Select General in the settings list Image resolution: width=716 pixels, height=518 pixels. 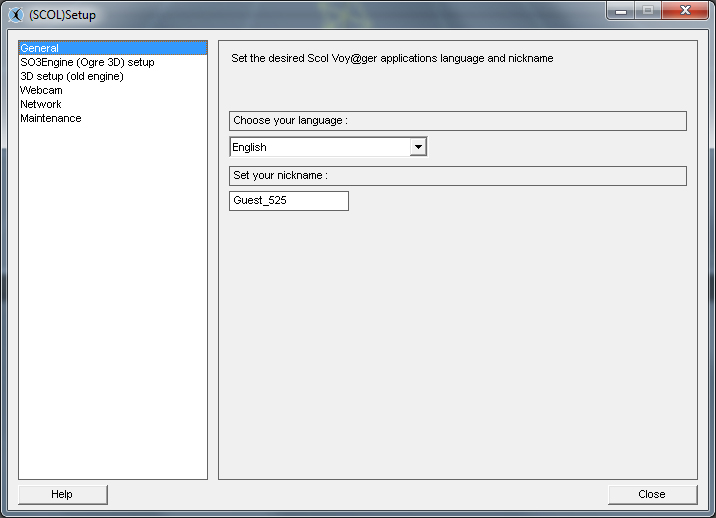pos(113,48)
